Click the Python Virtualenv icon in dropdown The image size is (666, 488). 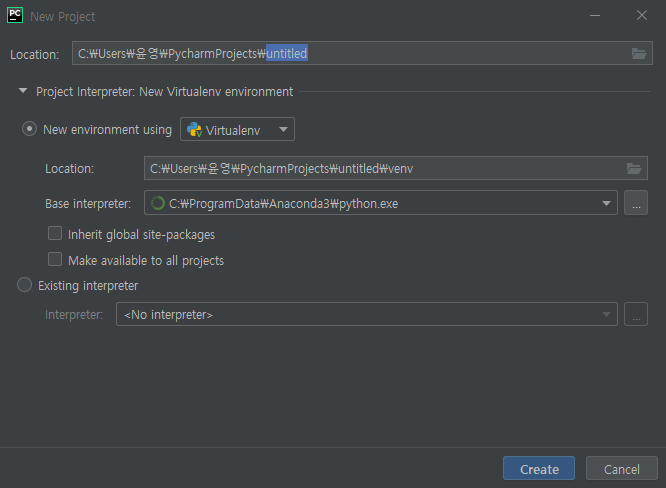195,130
